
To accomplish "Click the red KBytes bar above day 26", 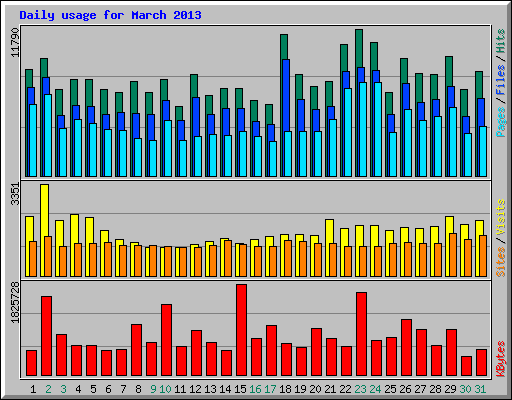I will pyautogui.click(x=407, y=348).
